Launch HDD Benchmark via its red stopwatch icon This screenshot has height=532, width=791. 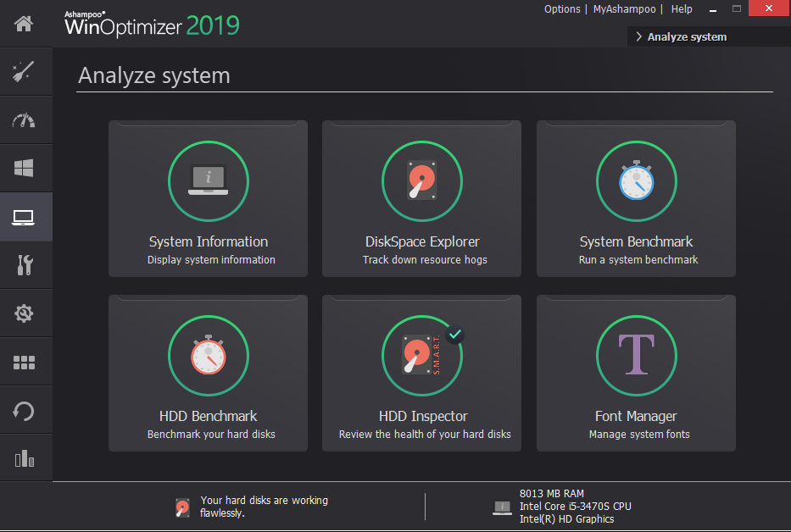[x=209, y=356]
